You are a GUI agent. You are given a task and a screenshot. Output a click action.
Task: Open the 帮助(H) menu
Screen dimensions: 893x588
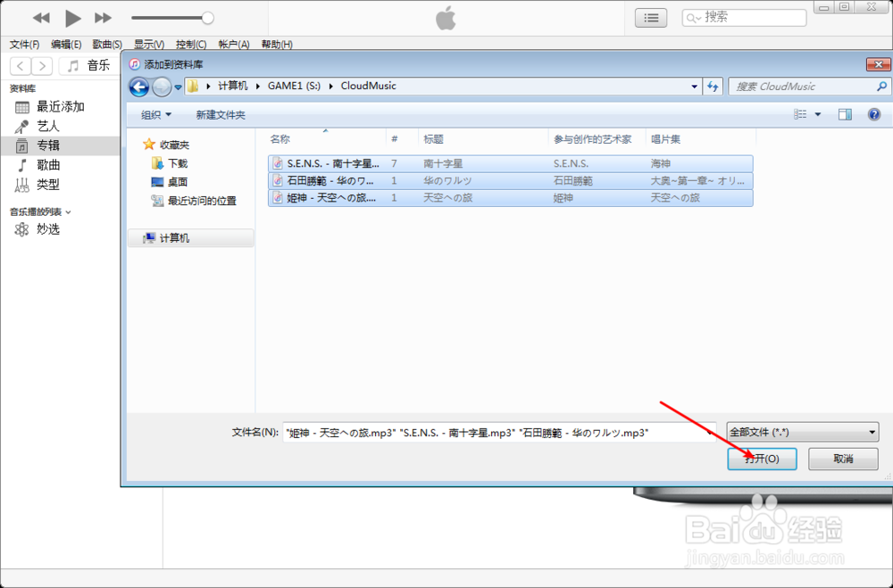277,44
